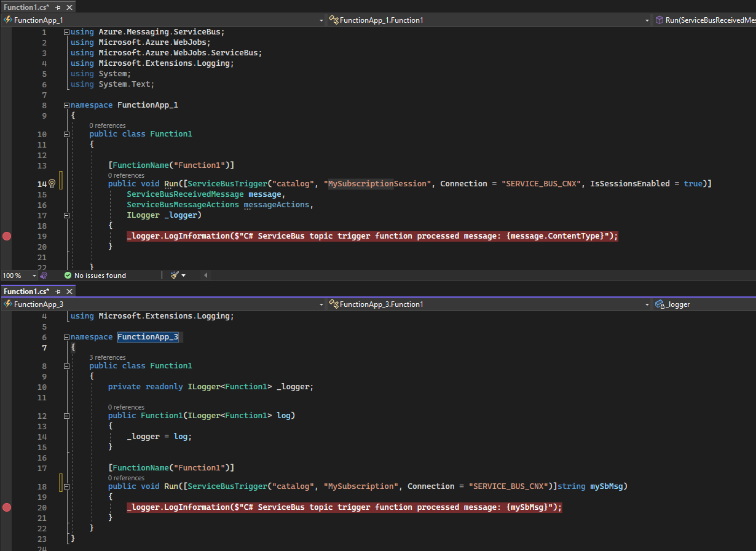
Task: Click the green check health indicator icon
Action: click(x=68, y=275)
